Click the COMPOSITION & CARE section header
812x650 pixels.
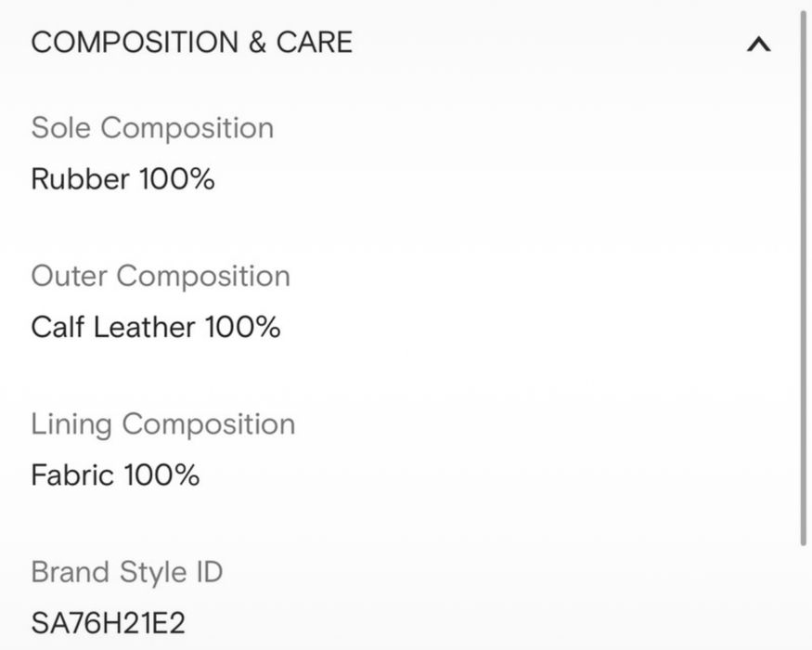[192, 43]
